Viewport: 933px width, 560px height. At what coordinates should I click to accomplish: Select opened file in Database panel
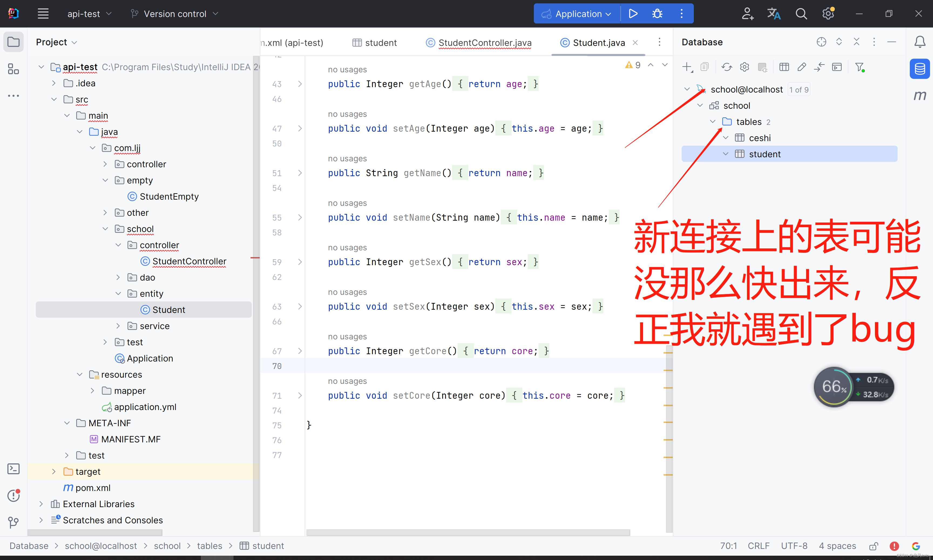click(822, 42)
